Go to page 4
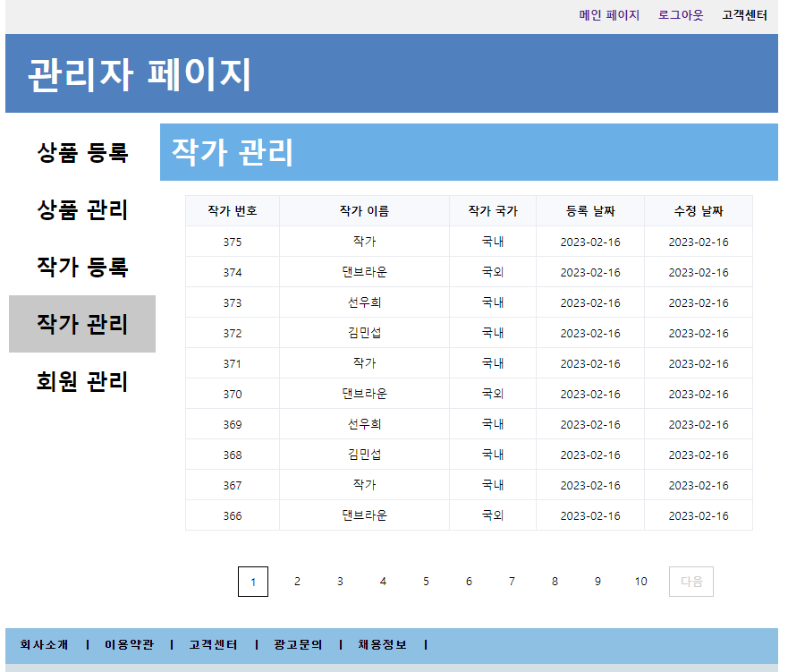The width and height of the screenshot is (788, 672). 383,582
